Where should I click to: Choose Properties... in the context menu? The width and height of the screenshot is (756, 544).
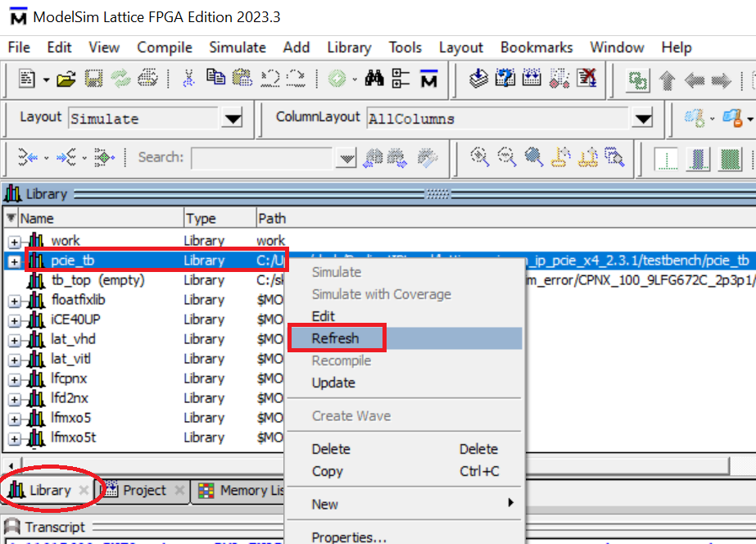[x=405, y=537]
